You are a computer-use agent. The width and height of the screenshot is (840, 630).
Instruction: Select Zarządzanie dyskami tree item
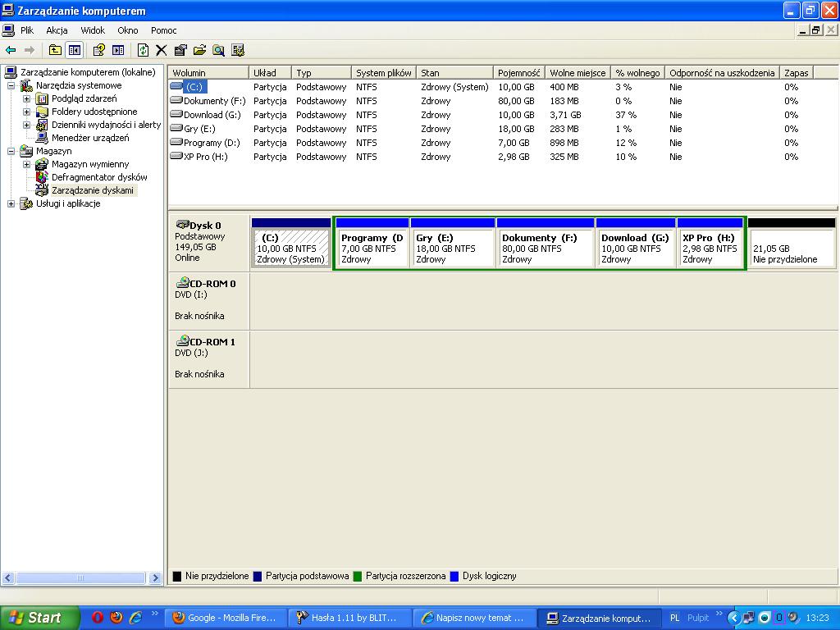pos(92,190)
